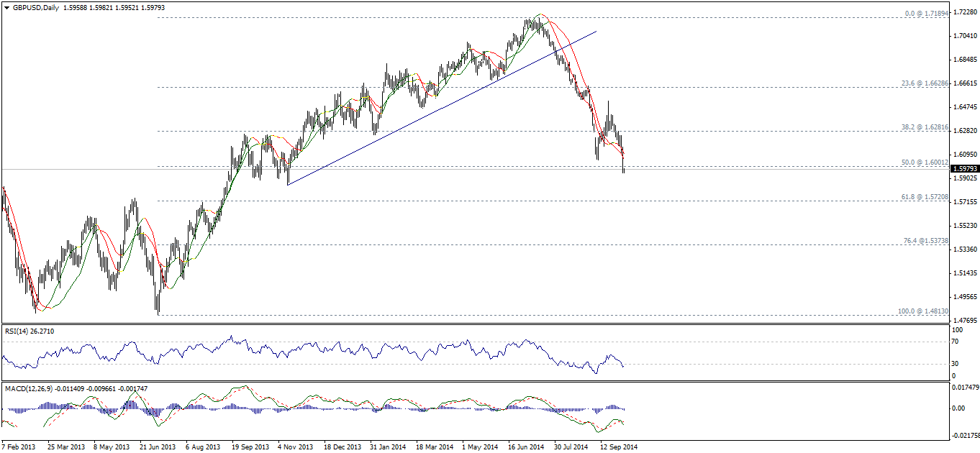980x453 pixels.
Task: Select the GBPUSD,Daily chart title
Action: pyautogui.click(x=35, y=8)
